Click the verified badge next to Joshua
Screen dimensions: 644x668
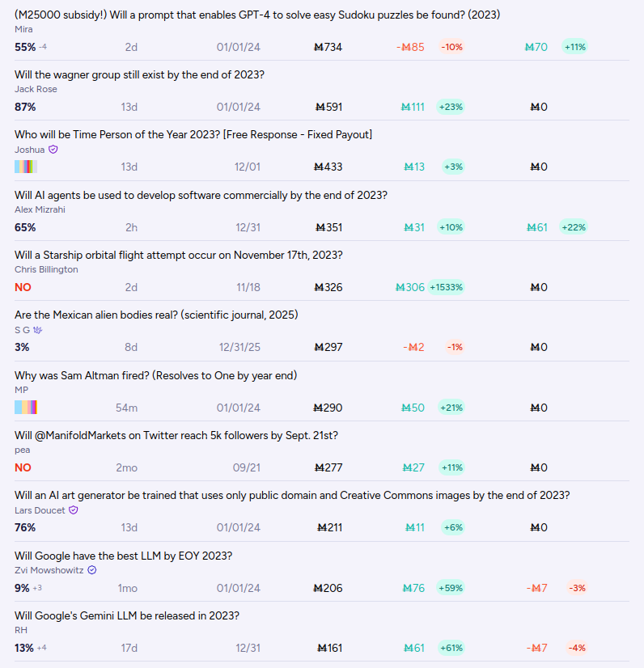pyautogui.click(x=53, y=150)
